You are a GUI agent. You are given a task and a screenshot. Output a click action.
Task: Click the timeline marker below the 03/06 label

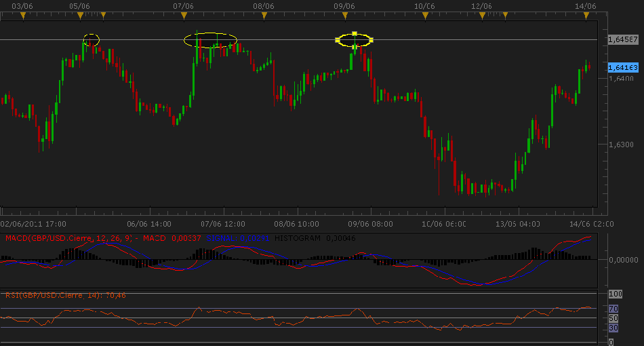coord(23,15)
